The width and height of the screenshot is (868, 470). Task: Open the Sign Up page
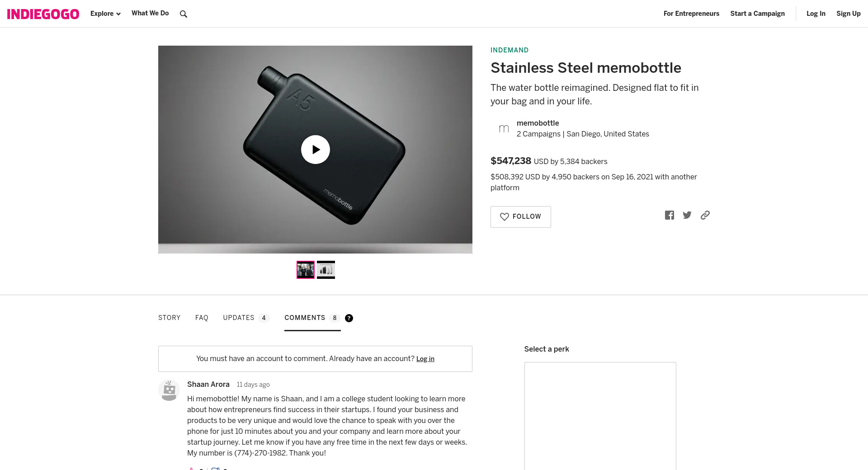(x=848, y=14)
